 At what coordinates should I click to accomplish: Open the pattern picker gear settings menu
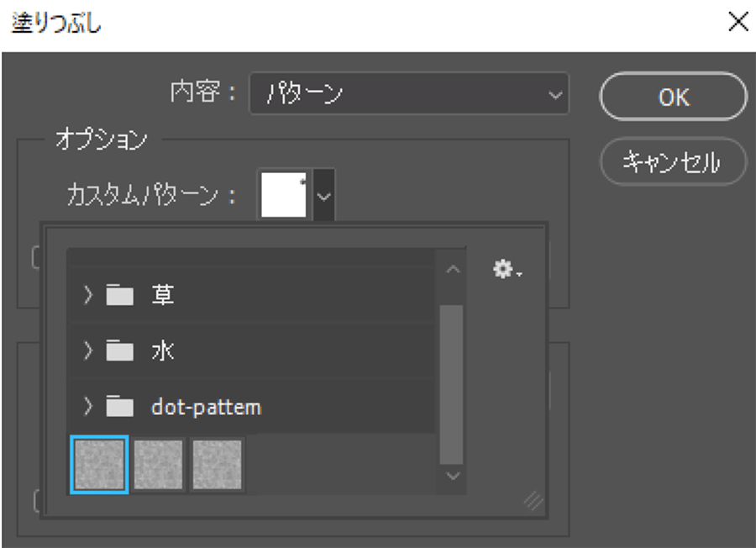tap(507, 271)
